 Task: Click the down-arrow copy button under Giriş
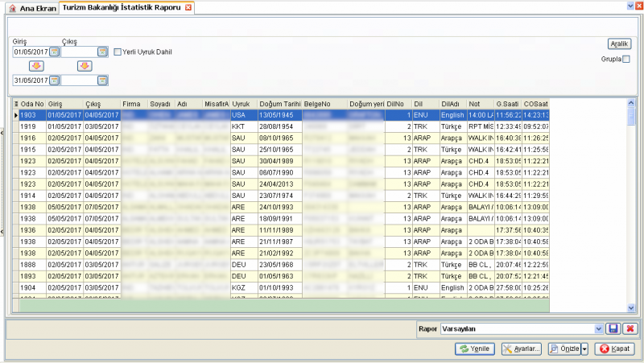point(36,66)
